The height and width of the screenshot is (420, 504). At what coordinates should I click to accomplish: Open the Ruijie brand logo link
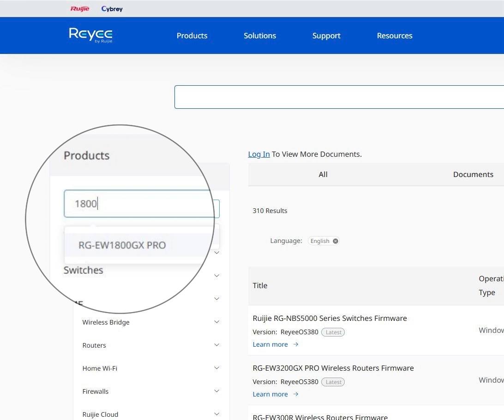click(x=80, y=9)
